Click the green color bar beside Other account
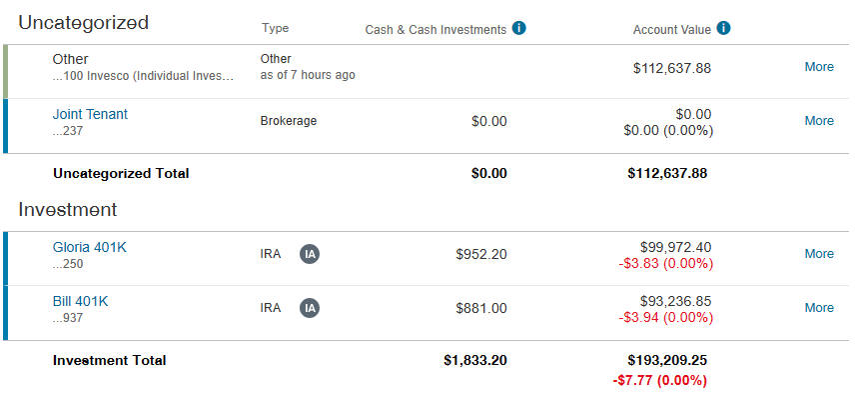 (x=6, y=72)
